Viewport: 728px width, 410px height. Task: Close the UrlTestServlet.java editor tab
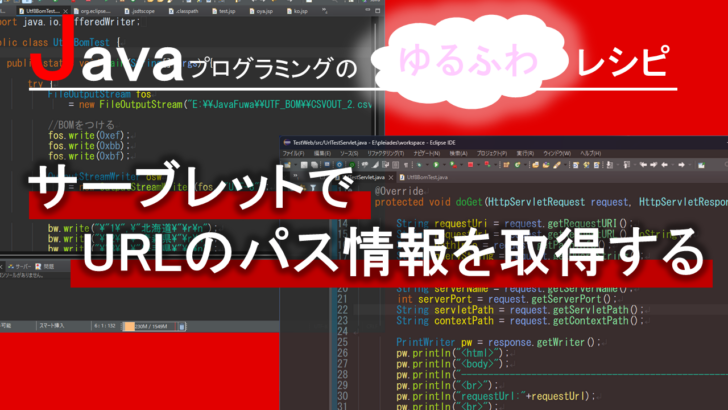coord(391,177)
